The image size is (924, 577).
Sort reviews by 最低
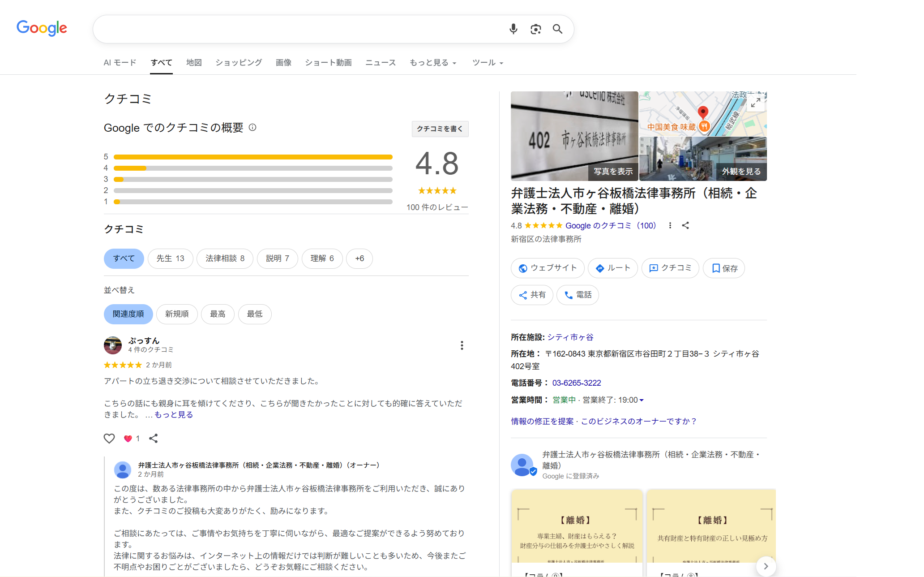pyautogui.click(x=255, y=314)
